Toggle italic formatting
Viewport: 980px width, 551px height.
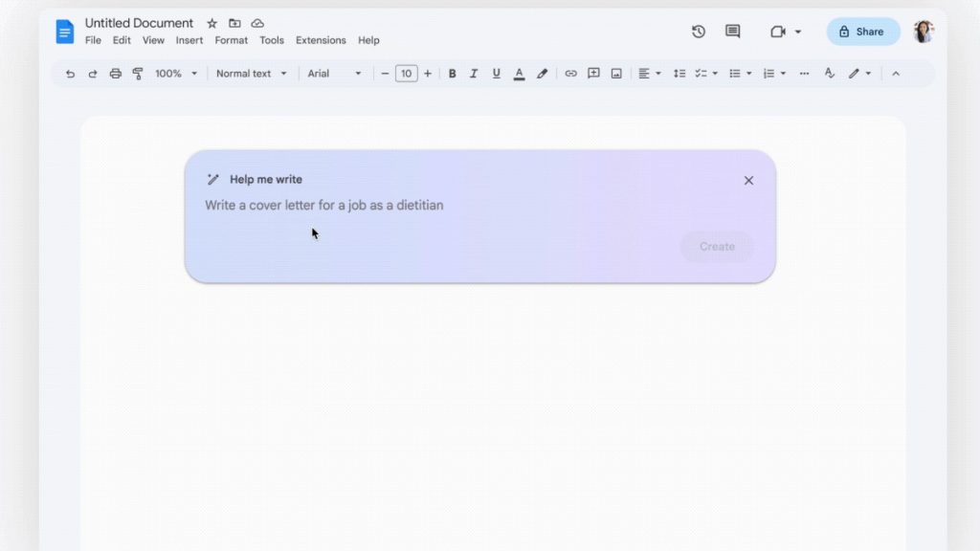[x=474, y=74]
